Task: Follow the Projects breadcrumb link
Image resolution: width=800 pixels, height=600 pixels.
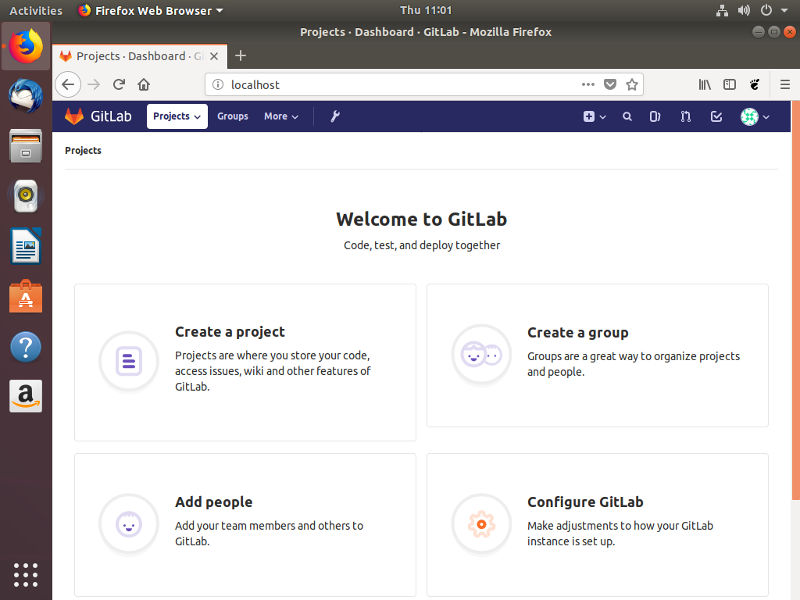Action: (82, 150)
